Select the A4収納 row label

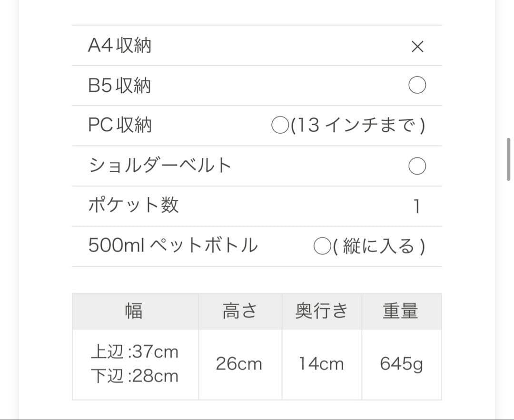(x=119, y=46)
